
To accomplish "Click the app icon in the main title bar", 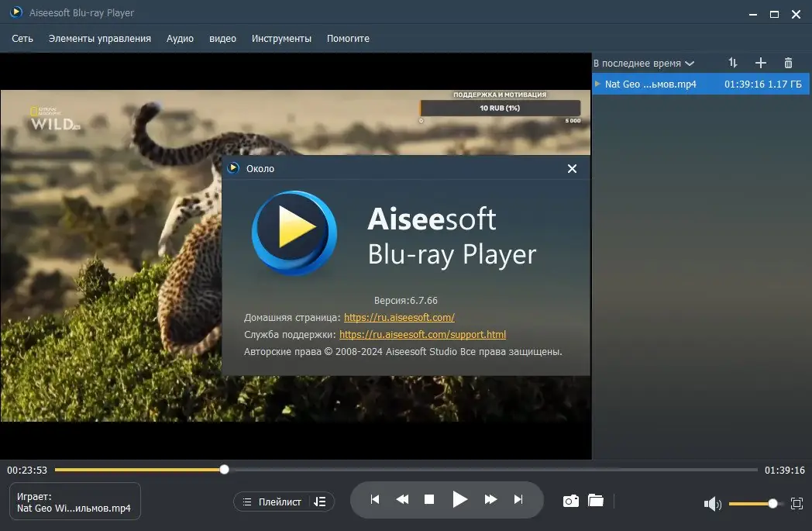I will click(16, 12).
